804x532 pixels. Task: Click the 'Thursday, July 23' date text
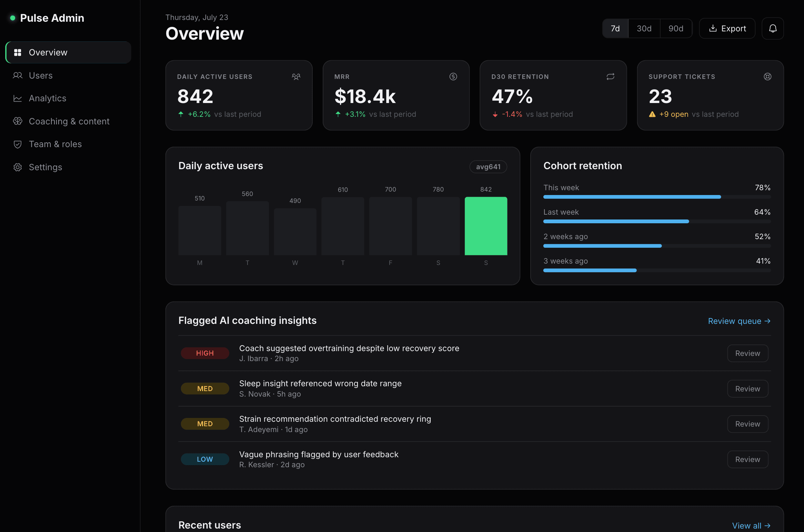(197, 17)
